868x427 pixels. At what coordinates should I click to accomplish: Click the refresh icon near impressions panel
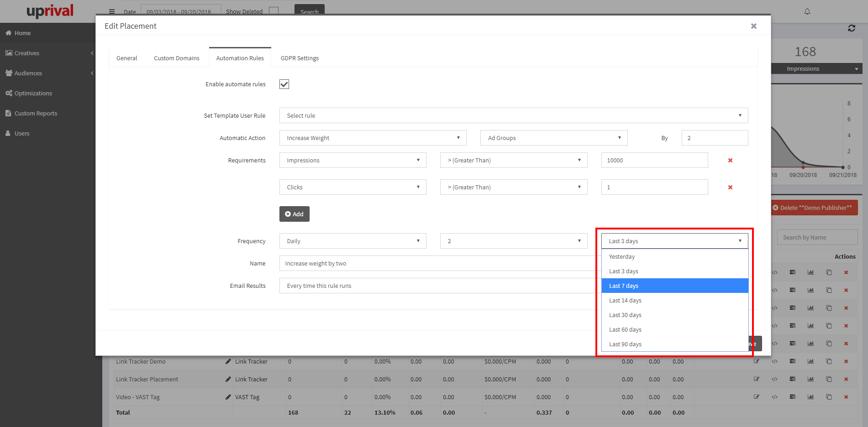tap(852, 28)
